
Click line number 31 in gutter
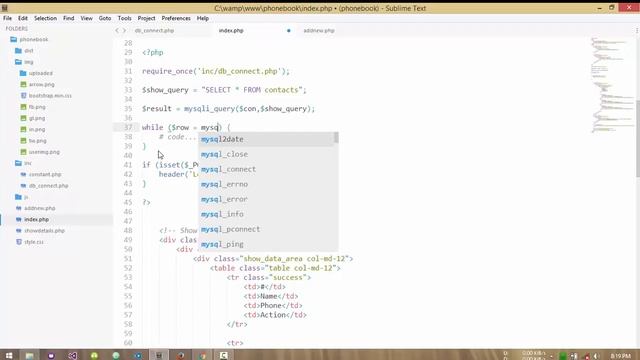[128, 71]
